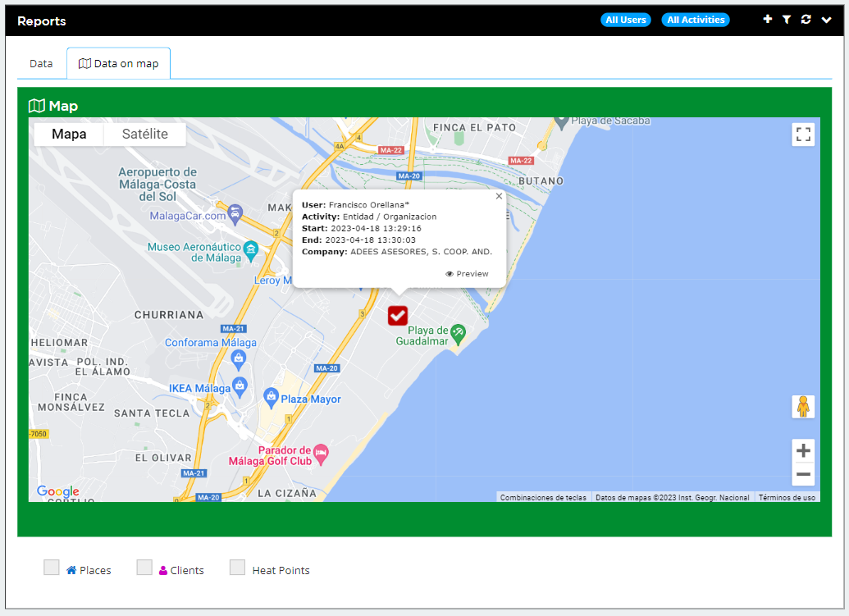This screenshot has height=616, width=849.
Task: Click the CHURRIANA district label
Action: (x=169, y=315)
